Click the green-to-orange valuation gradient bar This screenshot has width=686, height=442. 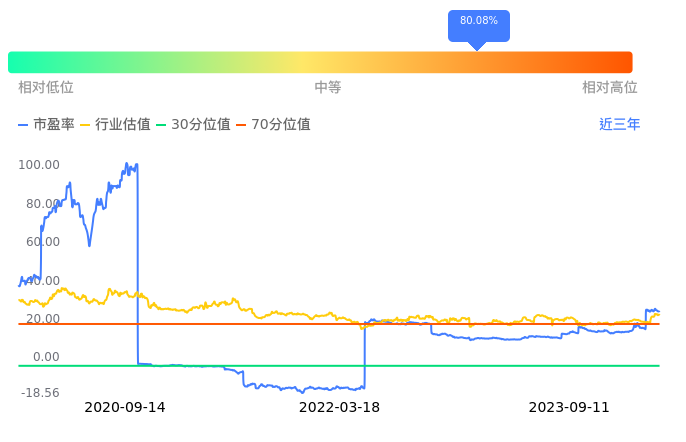coord(320,62)
